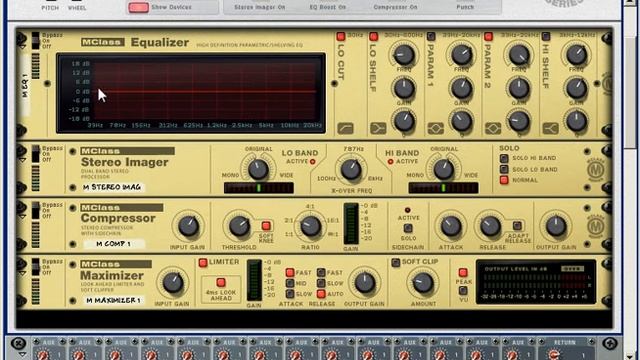
Task: Set Maximizer attack to Mid
Action: point(290,283)
